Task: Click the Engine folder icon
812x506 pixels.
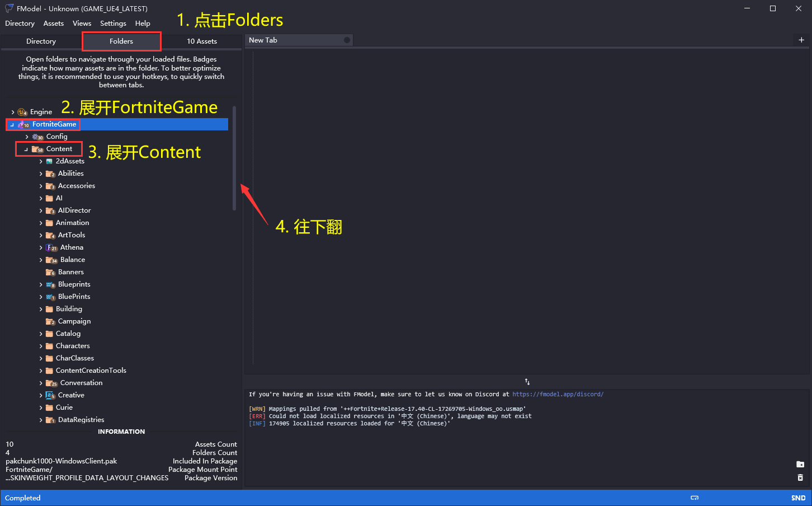Action: [x=22, y=112]
